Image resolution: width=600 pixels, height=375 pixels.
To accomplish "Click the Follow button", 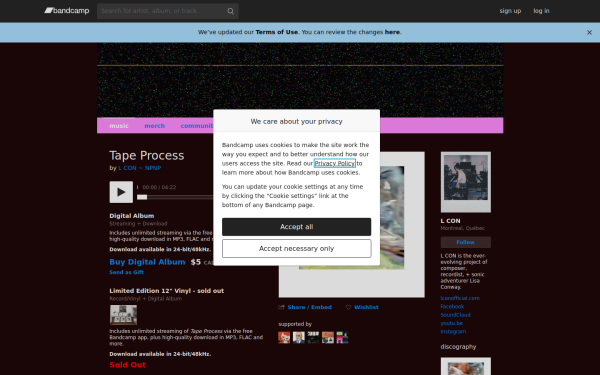I will 466,242.
